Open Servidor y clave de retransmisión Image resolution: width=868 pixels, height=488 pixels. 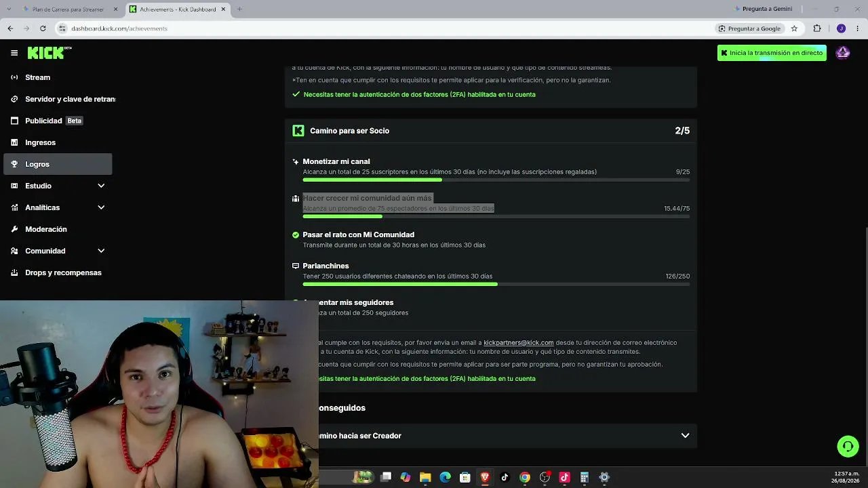click(58, 99)
